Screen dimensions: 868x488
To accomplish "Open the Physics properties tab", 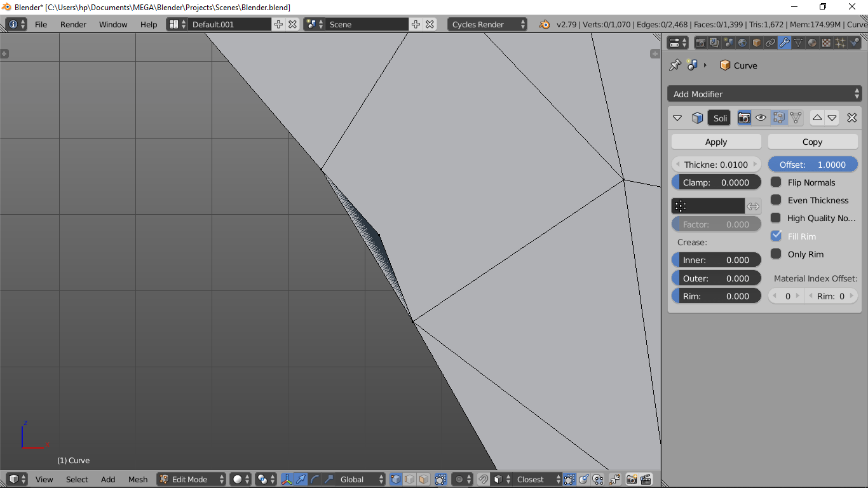I will point(853,43).
